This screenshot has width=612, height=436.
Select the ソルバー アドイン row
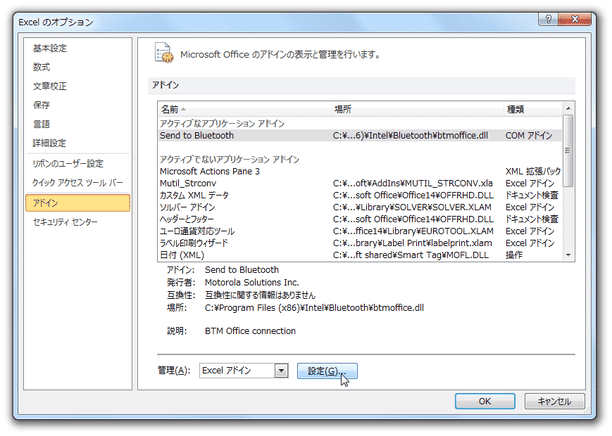(360, 207)
